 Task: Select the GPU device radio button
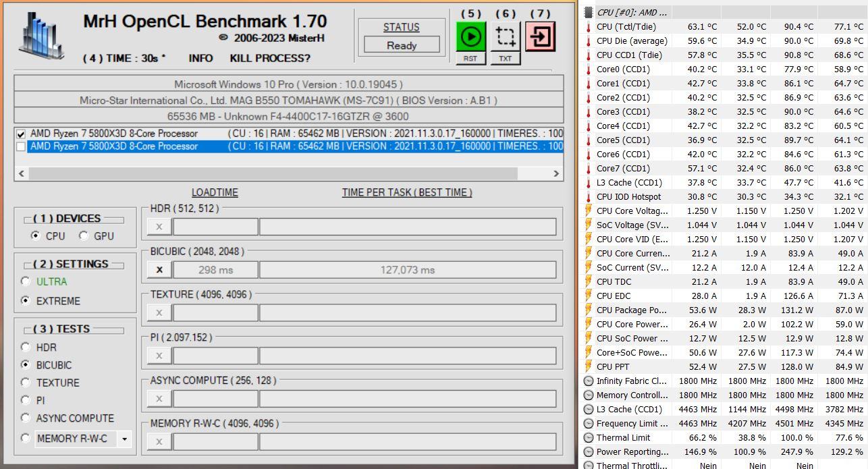[84, 236]
